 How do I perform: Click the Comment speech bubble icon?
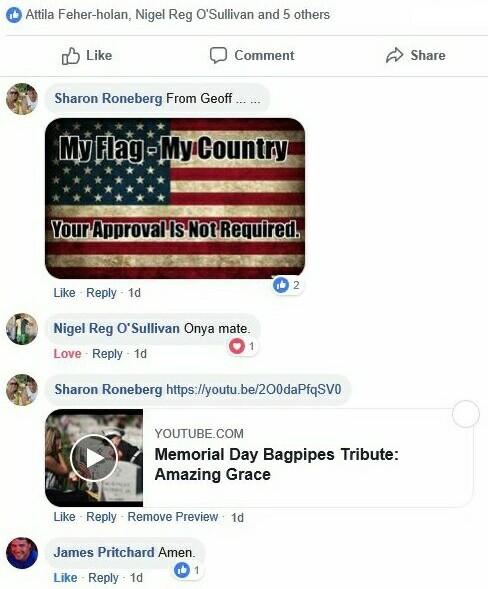click(218, 56)
